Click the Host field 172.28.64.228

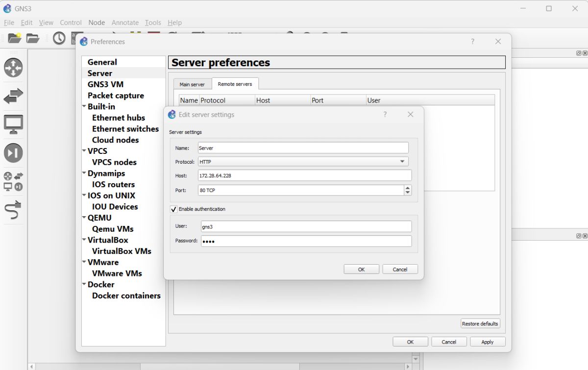click(304, 175)
